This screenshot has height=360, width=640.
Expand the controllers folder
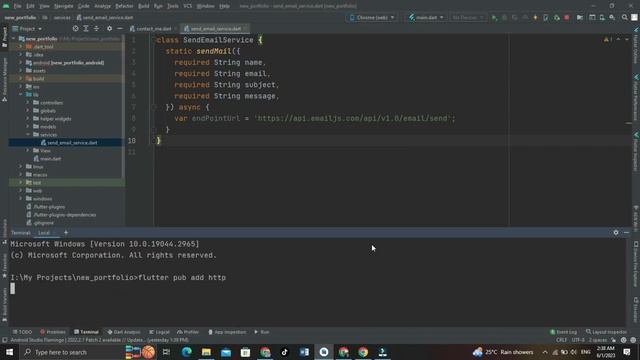pos(28,102)
